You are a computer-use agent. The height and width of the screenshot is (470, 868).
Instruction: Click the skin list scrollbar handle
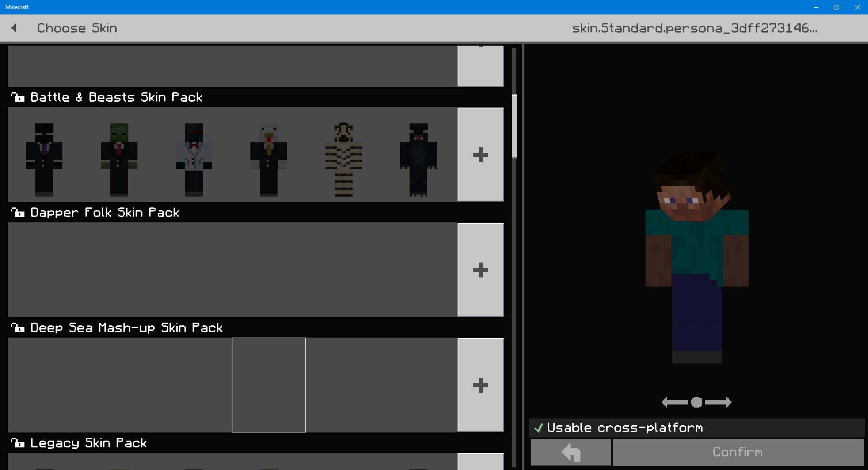coord(514,127)
